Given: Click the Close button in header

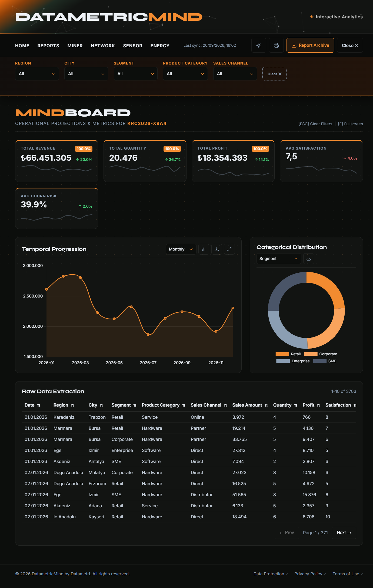Looking at the screenshot, I should [350, 45].
